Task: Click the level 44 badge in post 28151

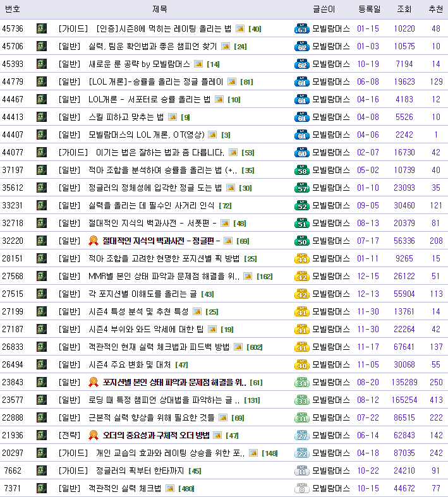Action: (301, 259)
